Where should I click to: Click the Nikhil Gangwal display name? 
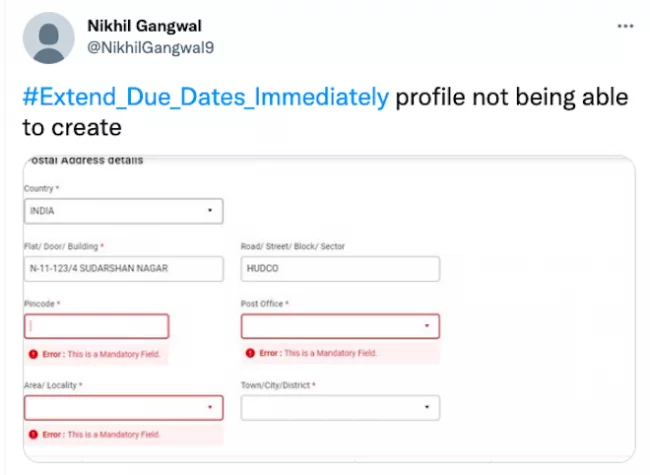[x=144, y=26]
